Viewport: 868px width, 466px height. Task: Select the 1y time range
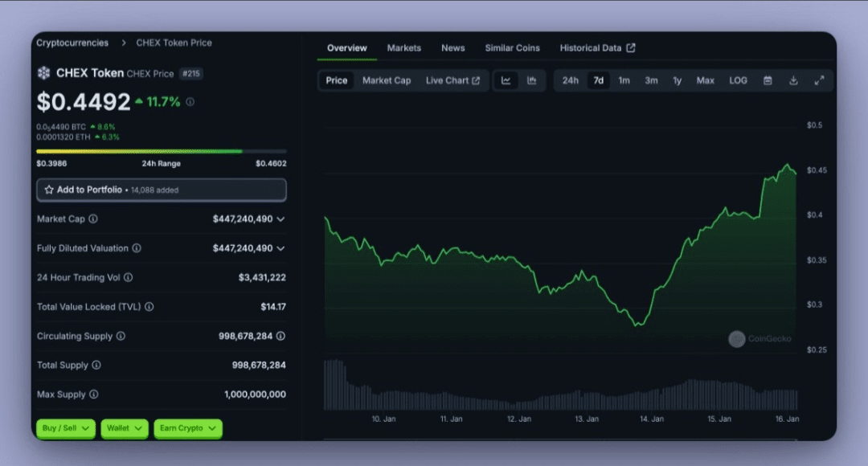[677, 80]
